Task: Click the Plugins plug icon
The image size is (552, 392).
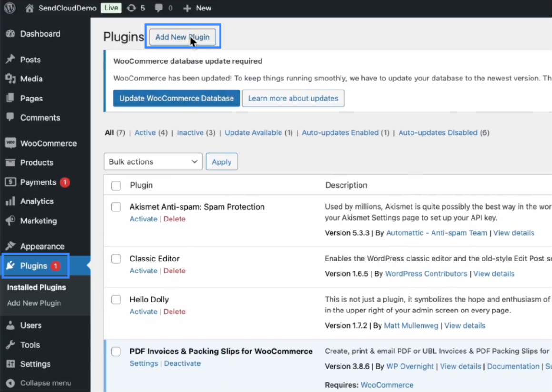Action: click(x=10, y=266)
